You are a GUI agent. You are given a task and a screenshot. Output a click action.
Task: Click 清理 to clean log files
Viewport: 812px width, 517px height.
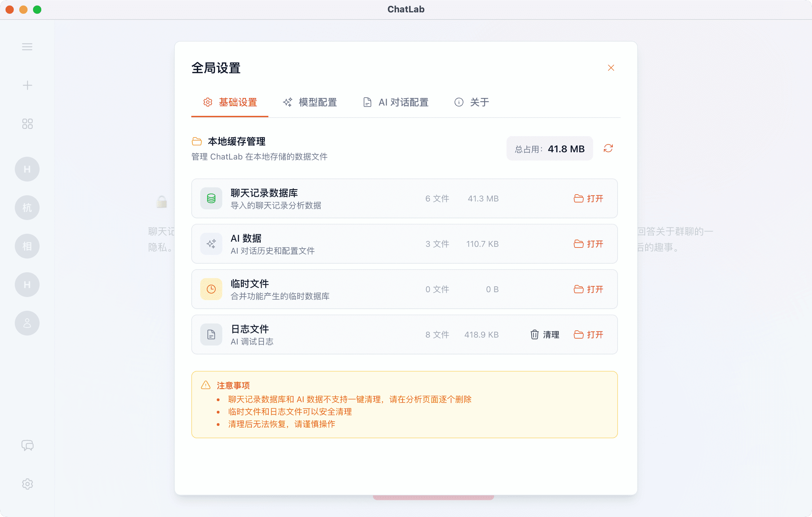pos(545,334)
